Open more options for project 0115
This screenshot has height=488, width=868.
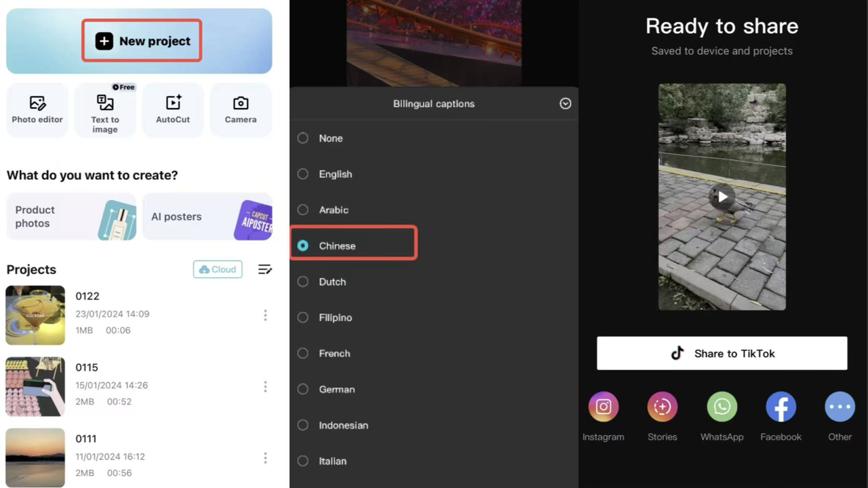[265, 387]
